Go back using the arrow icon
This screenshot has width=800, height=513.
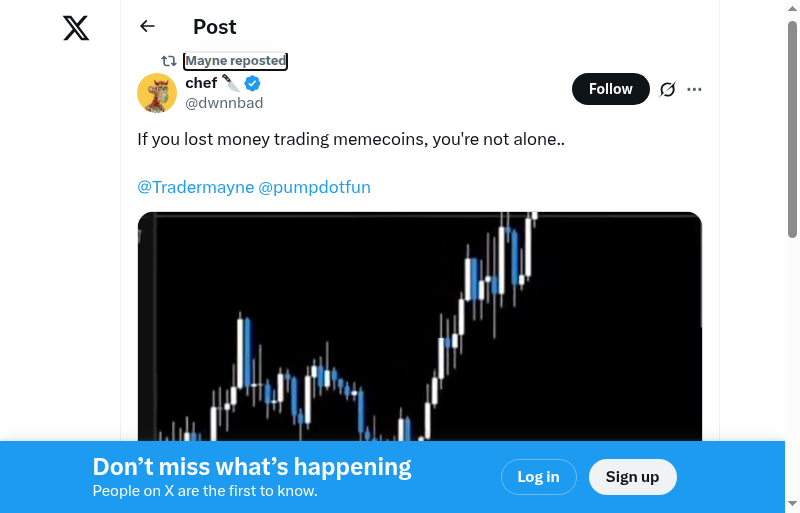(x=148, y=27)
